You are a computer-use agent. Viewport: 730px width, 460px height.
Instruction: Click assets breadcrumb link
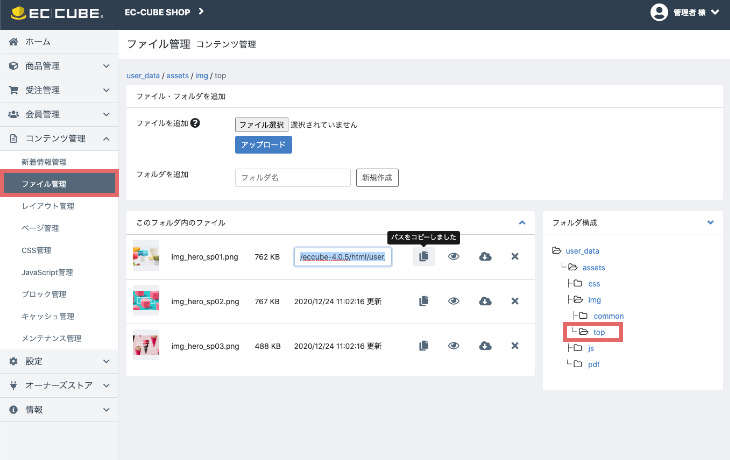click(177, 75)
